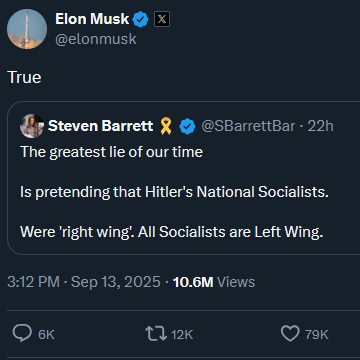
Task: Open Steven Barrett's avatar in quoted post
Action: [x=32, y=126]
